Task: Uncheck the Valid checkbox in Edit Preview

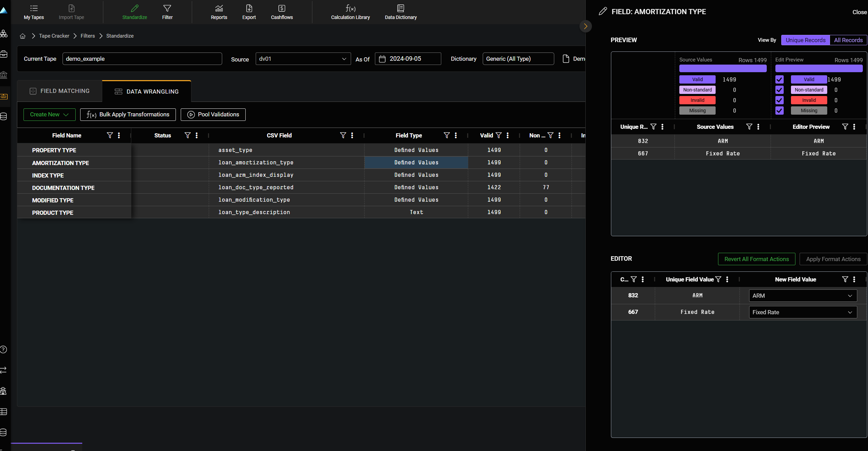Action: 779,79
